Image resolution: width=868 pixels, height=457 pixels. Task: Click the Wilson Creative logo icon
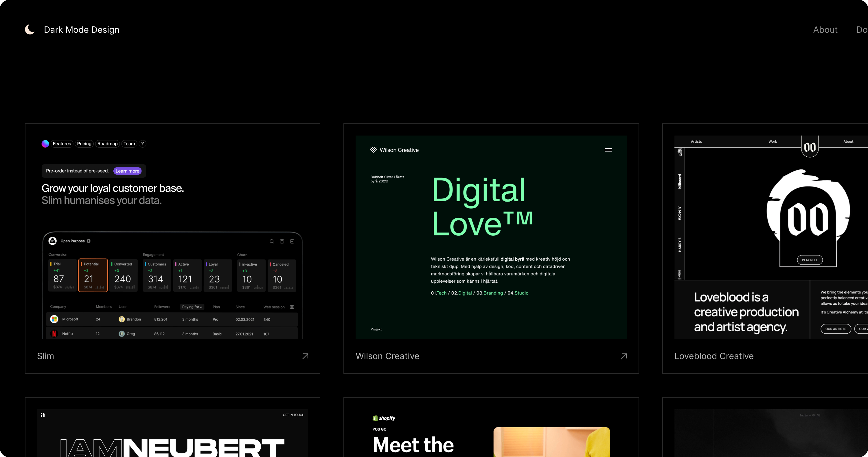[373, 150]
